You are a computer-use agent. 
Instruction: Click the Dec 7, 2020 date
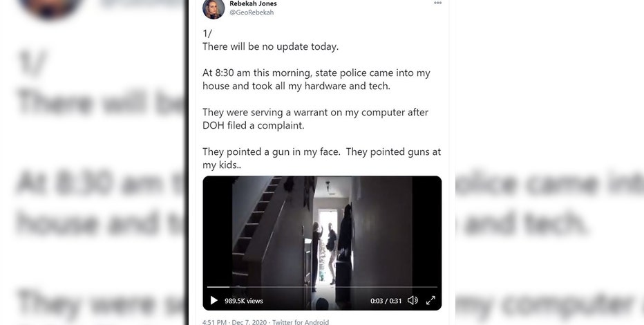coord(249,322)
